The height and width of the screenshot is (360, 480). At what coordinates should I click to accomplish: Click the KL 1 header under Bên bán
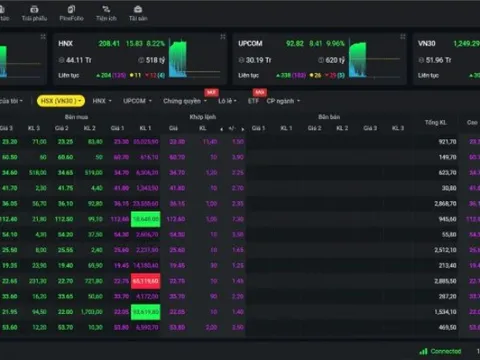tap(286, 128)
